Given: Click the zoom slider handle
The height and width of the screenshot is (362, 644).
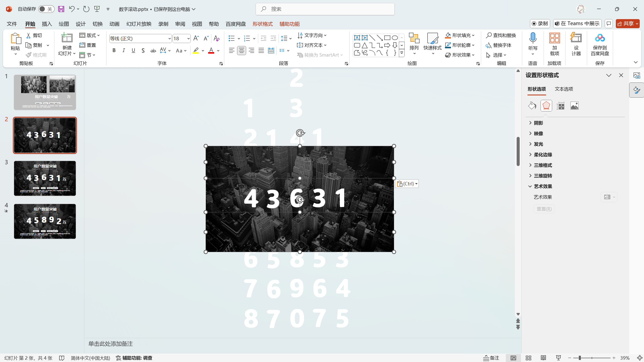Looking at the screenshot, I should [580, 358].
